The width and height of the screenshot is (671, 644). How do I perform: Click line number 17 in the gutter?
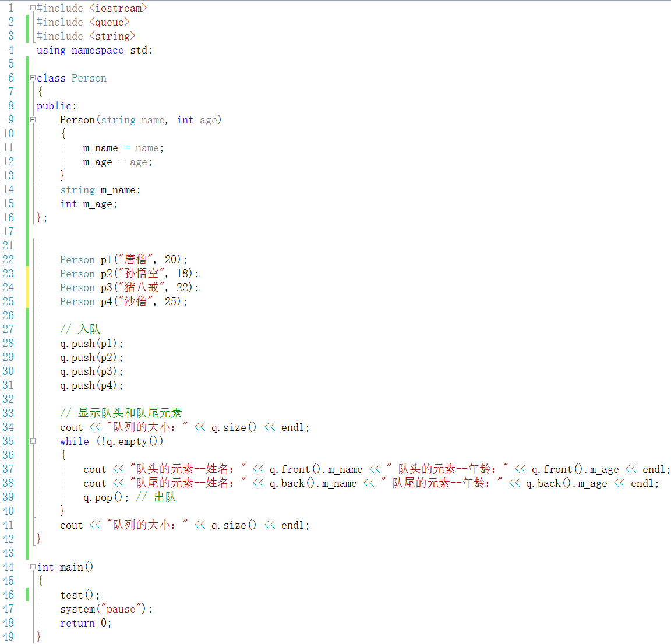[8, 232]
